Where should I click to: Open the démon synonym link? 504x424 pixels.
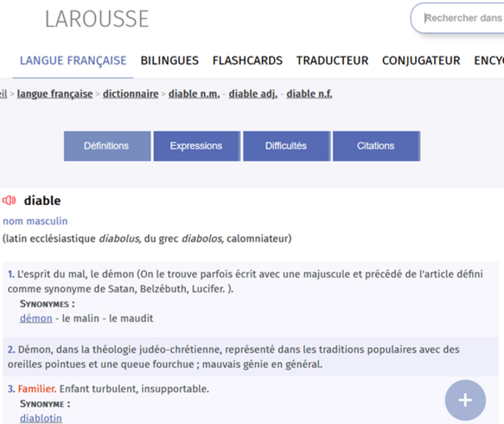coord(36,319)
